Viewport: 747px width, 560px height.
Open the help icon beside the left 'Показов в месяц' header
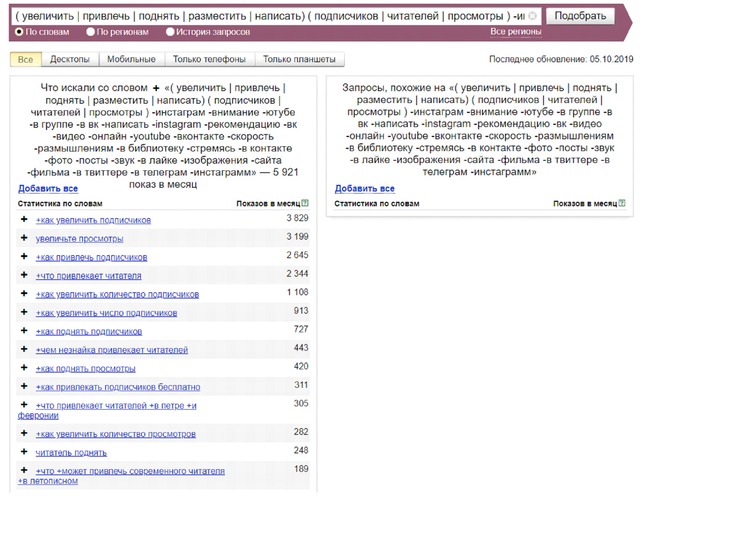[x=305, y=203]
